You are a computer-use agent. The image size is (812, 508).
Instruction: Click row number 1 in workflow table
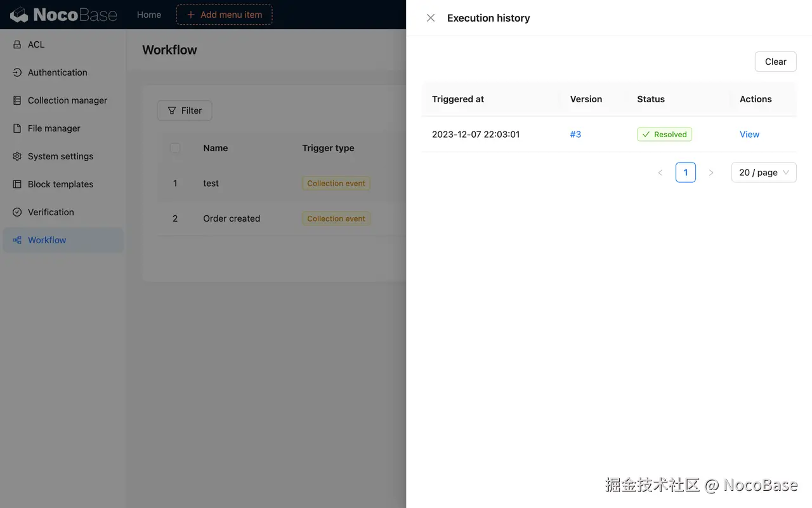(x=175, y=184)
